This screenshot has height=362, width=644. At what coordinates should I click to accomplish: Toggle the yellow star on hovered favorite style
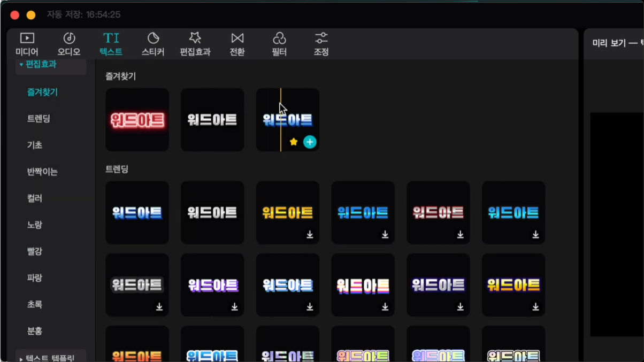(293, 142)
